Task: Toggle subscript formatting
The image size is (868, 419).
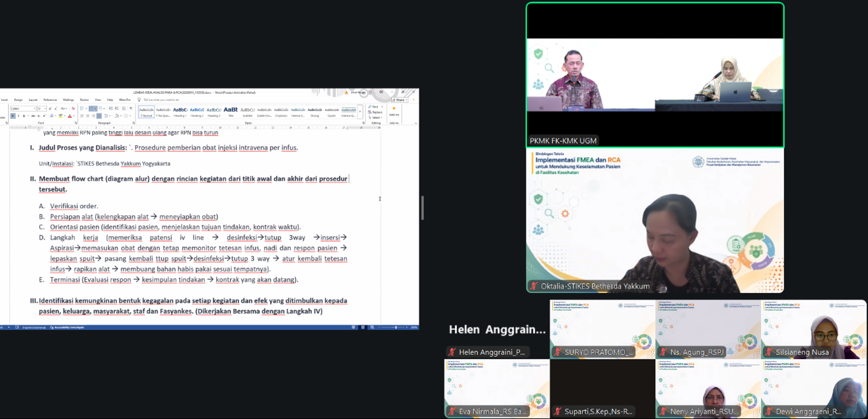Action: 39,115
